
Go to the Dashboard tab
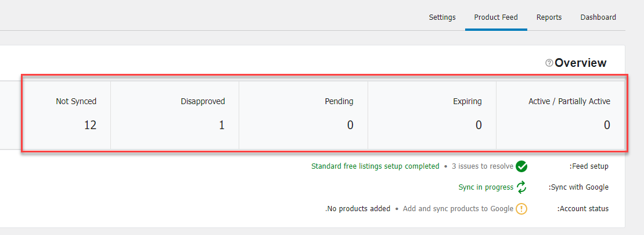[598, 17]
